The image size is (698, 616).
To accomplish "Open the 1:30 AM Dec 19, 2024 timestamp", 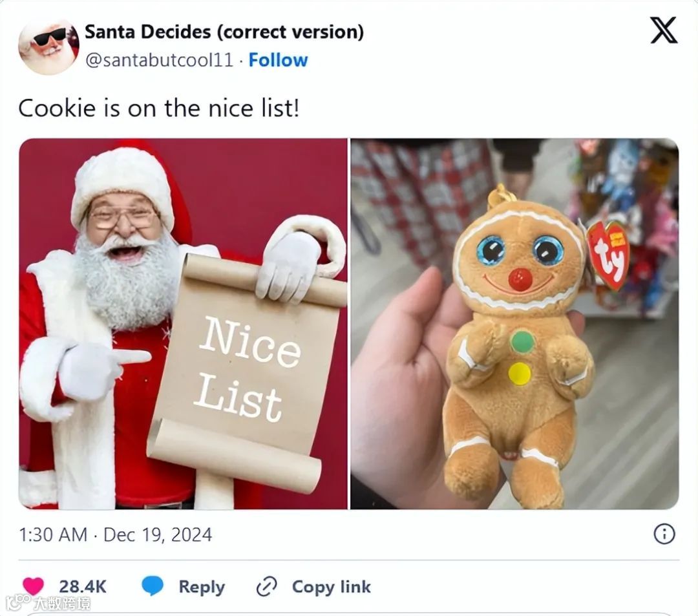I will point(115,535).
